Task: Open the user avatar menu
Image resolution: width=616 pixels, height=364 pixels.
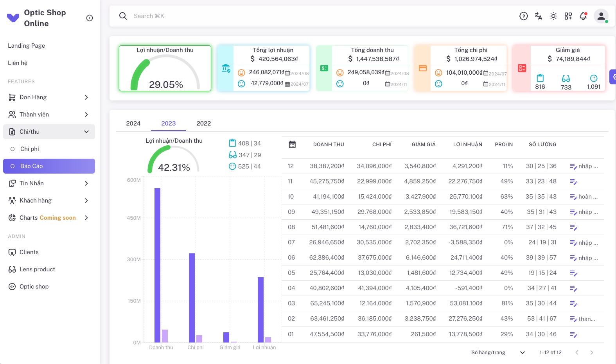Action: click(601, 16)
